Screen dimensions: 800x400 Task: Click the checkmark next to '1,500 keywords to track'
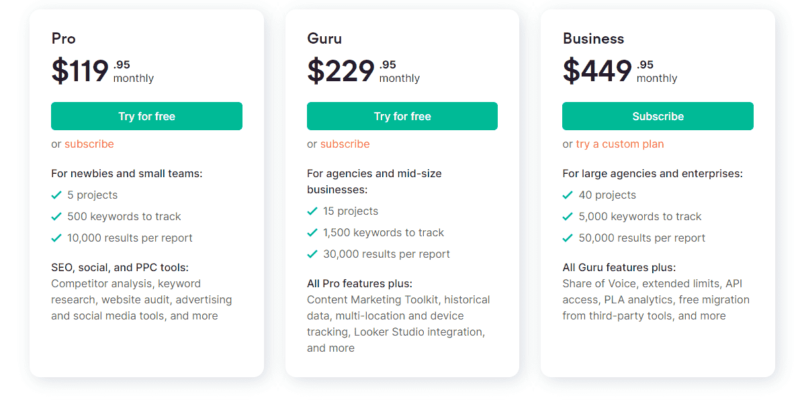pos(312,233)
